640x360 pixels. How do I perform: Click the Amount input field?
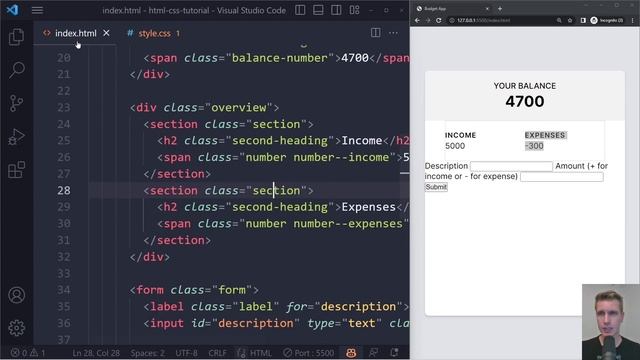click(x=562, y=177)
